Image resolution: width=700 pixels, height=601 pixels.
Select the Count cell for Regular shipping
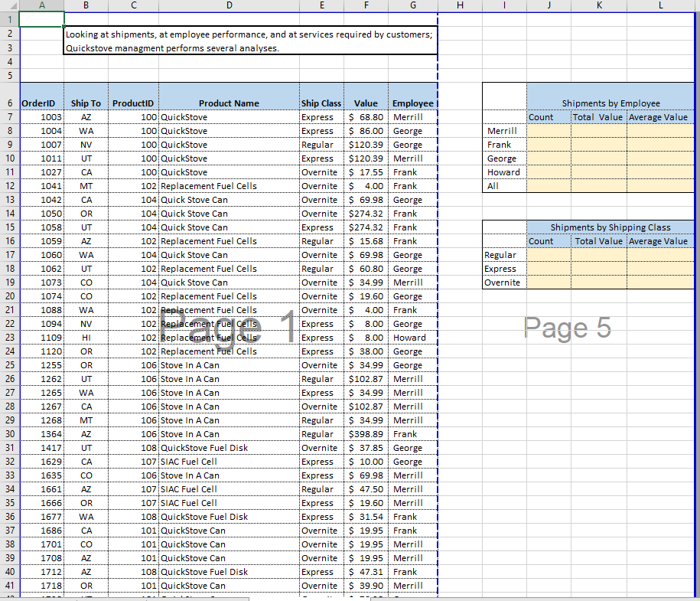pyautogui.click(x=549, y=255)
